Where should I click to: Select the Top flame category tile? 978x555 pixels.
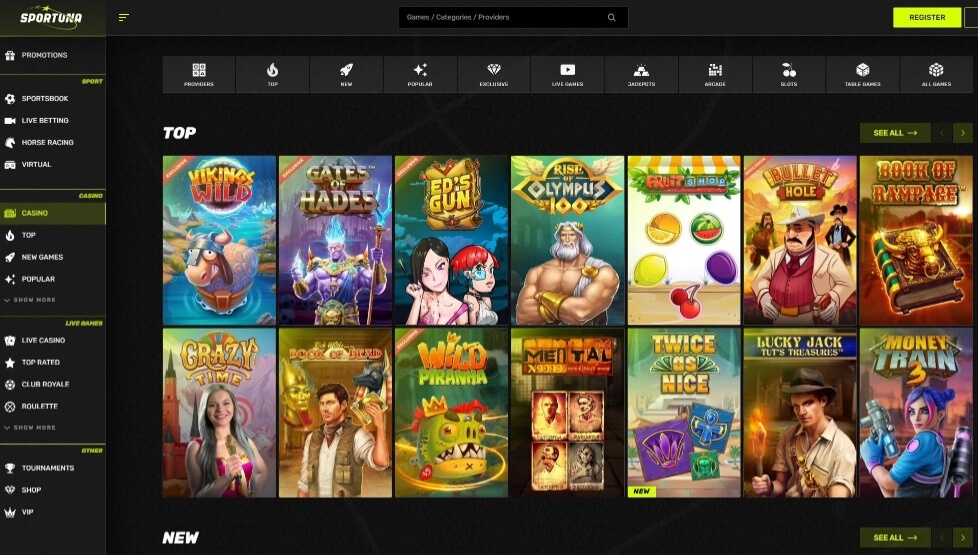[273, 74]
